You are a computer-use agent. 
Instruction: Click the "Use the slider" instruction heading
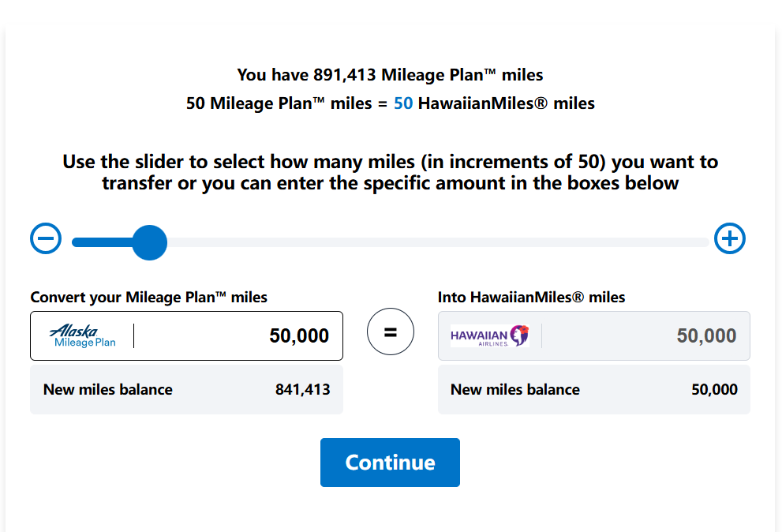coord(390,173)
